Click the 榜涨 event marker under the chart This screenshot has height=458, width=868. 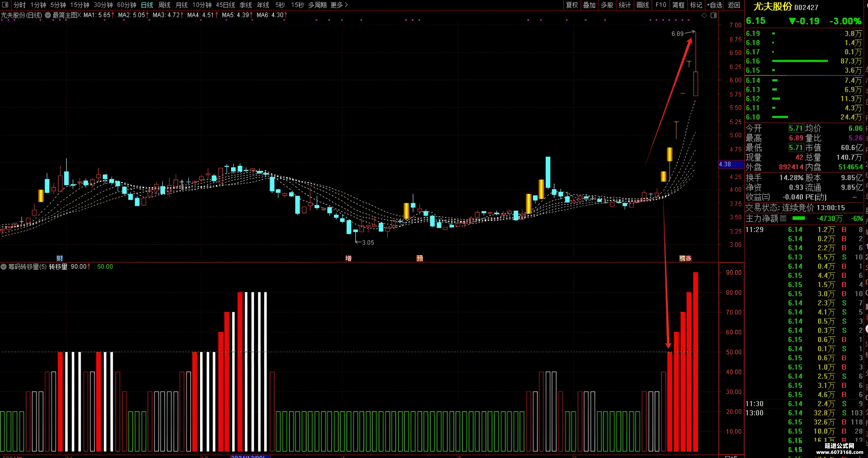685,258
